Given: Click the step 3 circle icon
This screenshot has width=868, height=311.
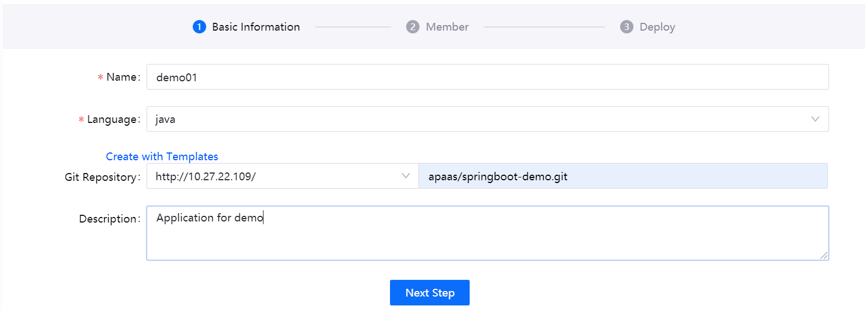Looking at the screenshot, I should click(626, 27).
